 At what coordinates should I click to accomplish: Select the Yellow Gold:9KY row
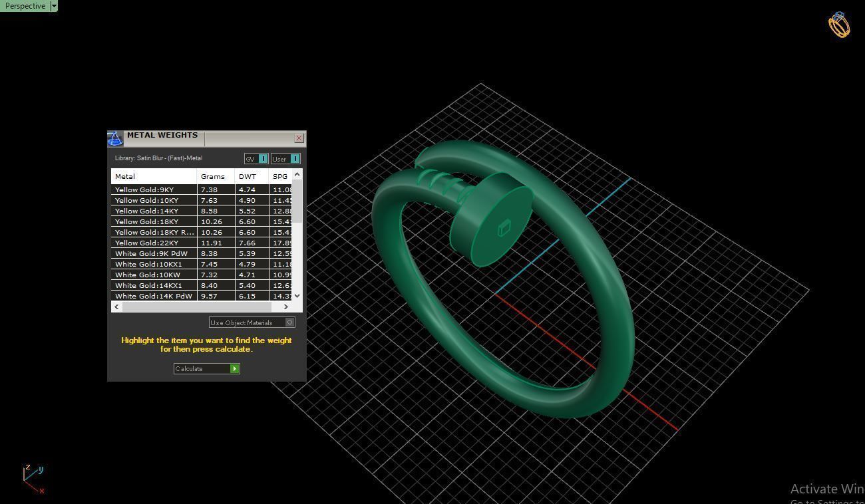(202, 189)
